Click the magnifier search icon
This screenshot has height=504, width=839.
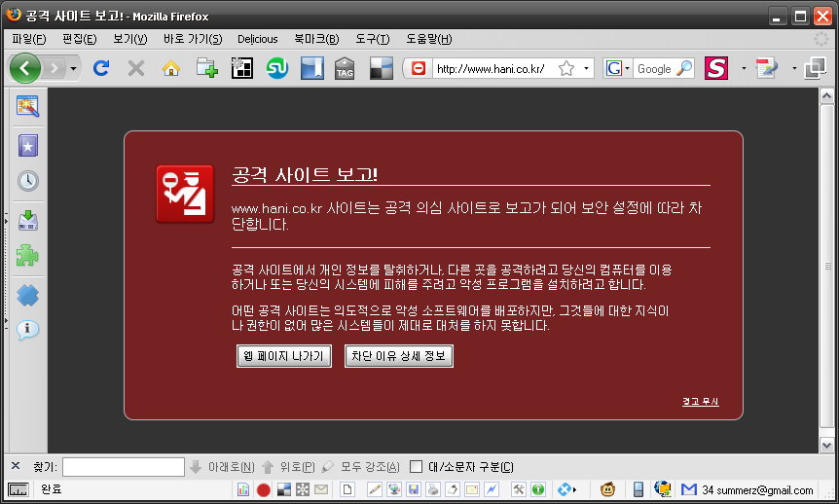pyautogui.click(x=684, y=68)
